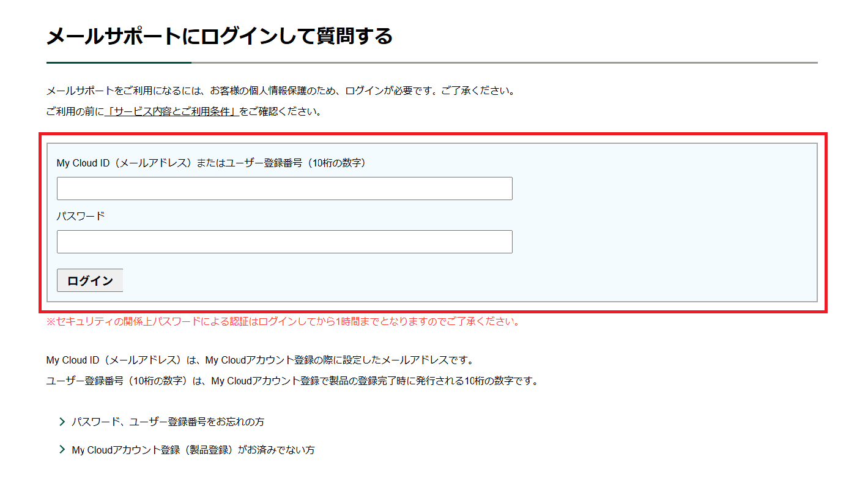Click the パスワード label above password box

[x=81, y=216]
